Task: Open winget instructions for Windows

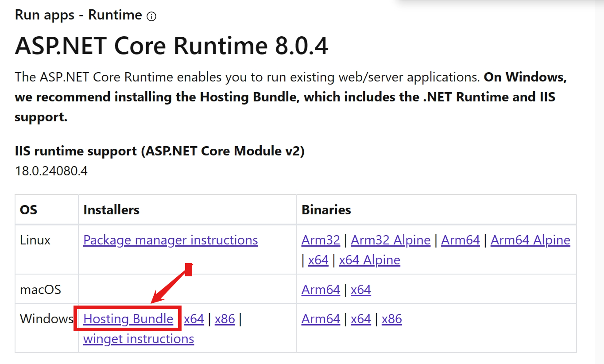Action: pos(139,339)
